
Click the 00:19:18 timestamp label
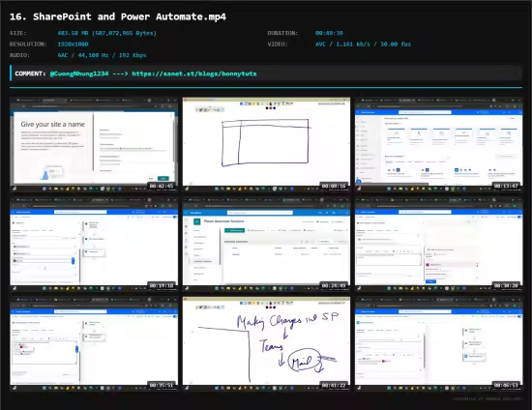[x=162, y=286]
